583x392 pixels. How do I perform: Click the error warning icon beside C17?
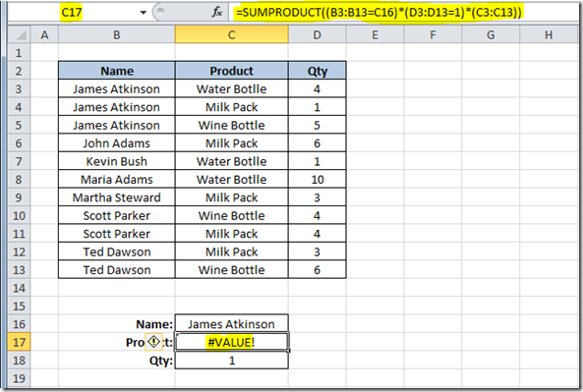153,342
